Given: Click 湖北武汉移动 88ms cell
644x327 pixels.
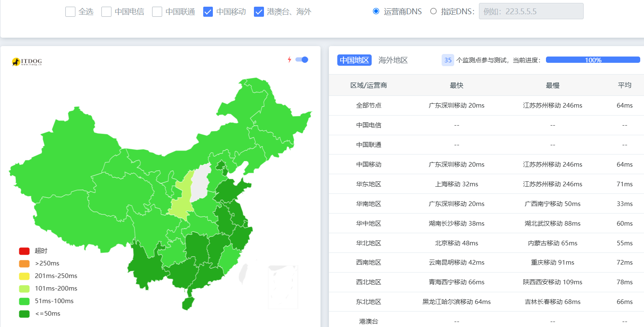Looking at the screenshot, I should (553, 224).
